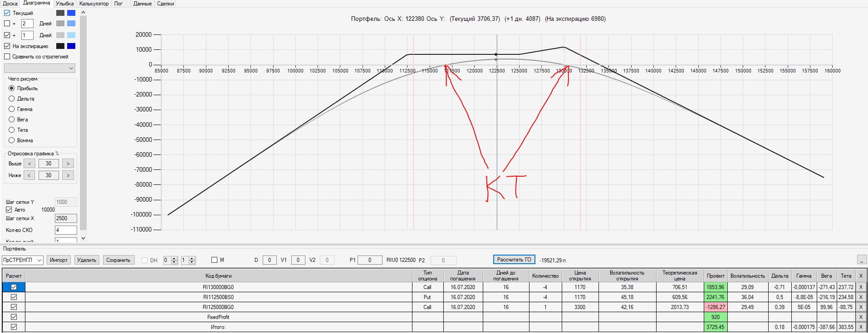Click the Шаг сетки X input field

coord(66,218)
